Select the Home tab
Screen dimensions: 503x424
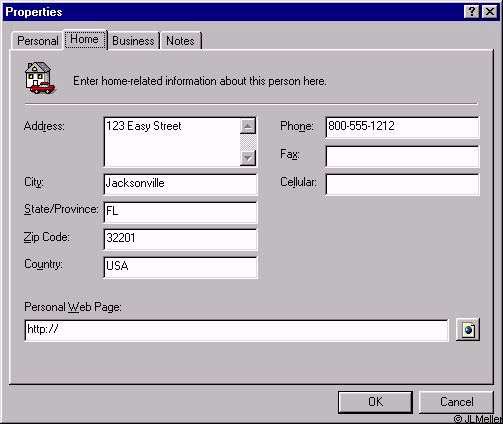[85, 39]
